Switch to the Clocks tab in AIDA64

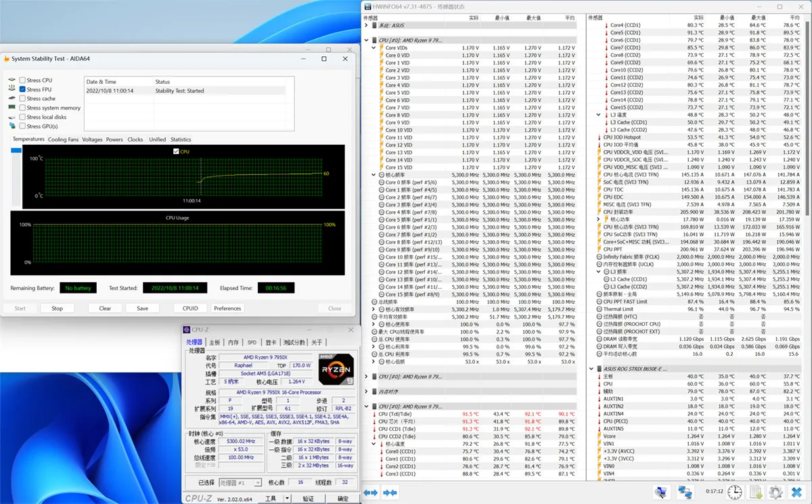pos(135,139)
